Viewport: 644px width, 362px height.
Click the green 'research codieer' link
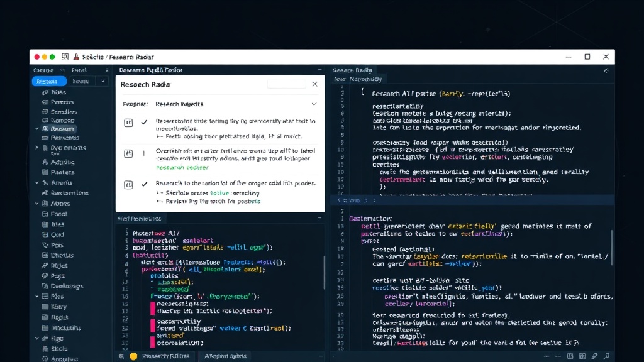pyautogui.click(x=182, y=167)
